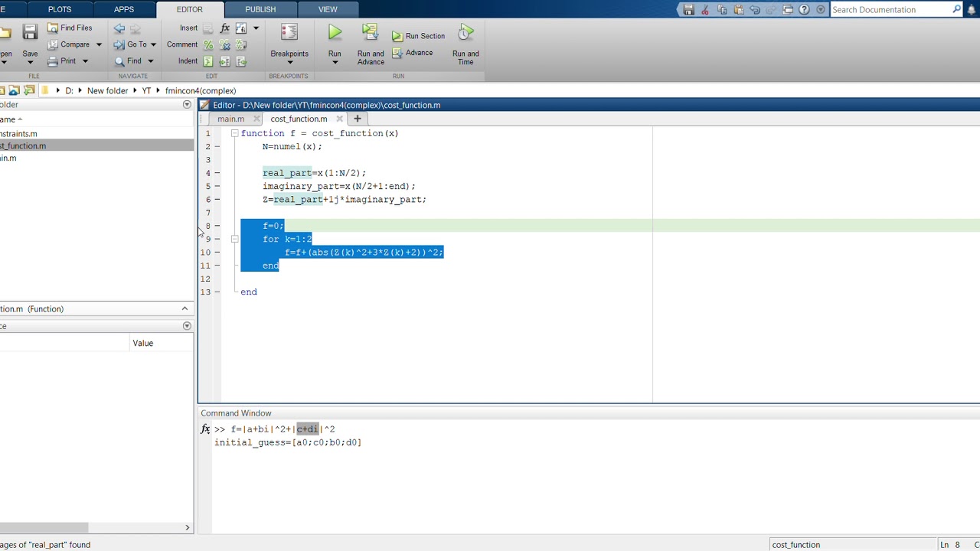This screenshot has height=551, width=980.
Task: Click fmincon4(complex) in address path
Action: [201, 90]
